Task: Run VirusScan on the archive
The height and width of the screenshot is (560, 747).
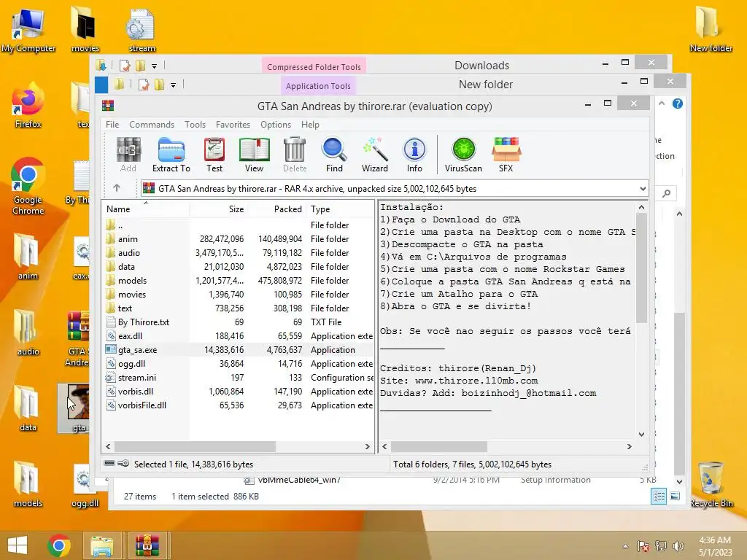Action: (463, 155)
